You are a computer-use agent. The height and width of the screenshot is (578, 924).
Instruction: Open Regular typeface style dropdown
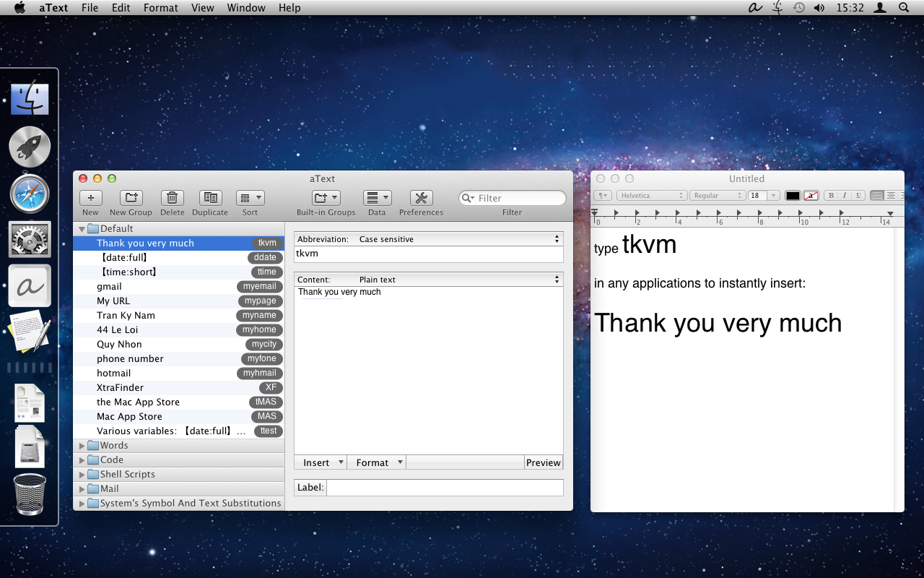pyautogui.click(x=718, y=196)
